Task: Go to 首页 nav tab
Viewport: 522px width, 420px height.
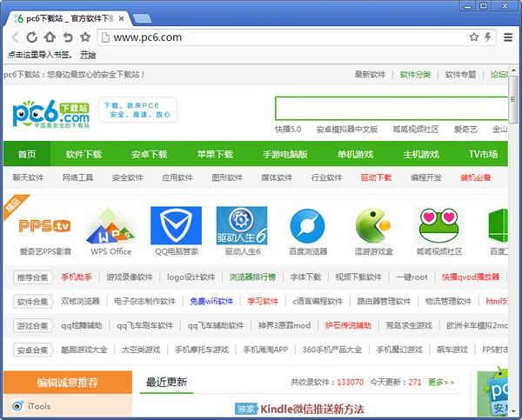Action: (27, 154)
